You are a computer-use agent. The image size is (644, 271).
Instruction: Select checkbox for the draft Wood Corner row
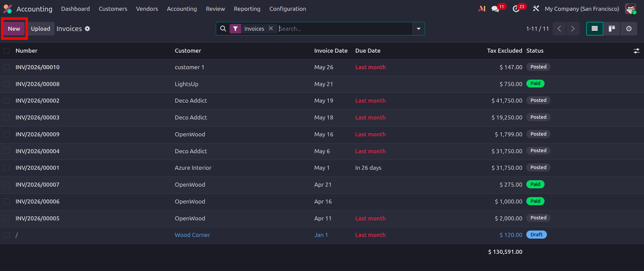pyautogui.click(x=6, y=235)
